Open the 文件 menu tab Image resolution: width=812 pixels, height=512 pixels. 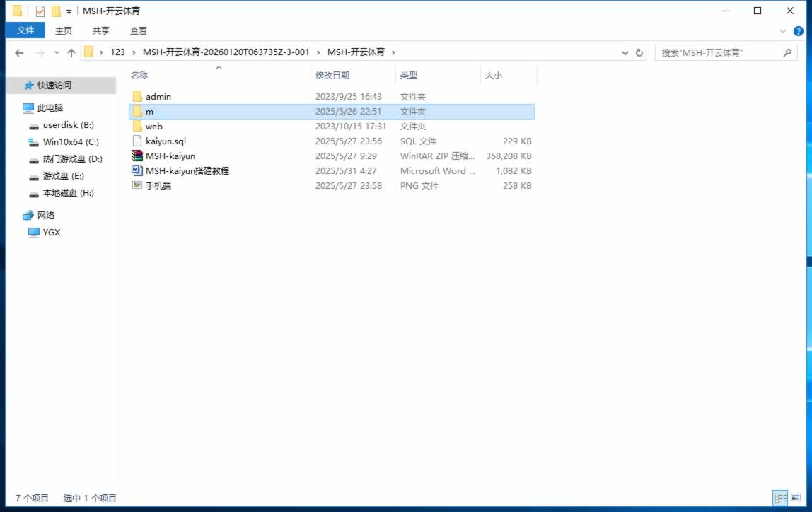[25, 30]
